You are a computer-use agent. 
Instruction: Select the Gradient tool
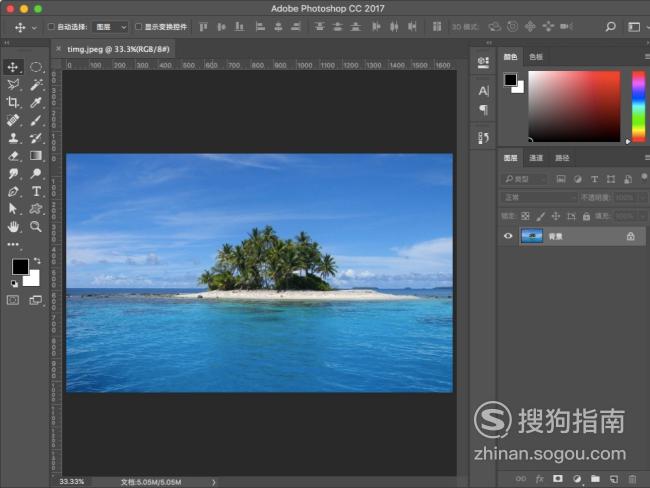[36, 156]
